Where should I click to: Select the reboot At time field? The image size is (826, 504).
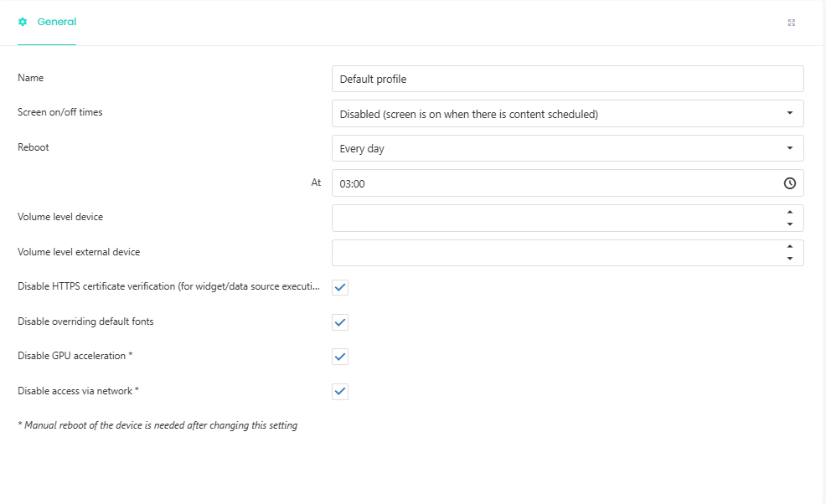coord(567,183)
